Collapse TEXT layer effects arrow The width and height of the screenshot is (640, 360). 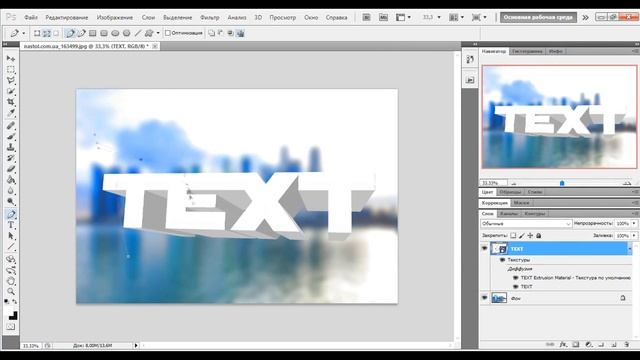[629, 248]
